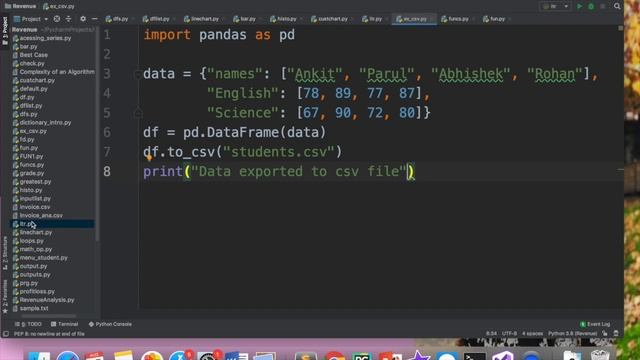
Task: Select highlighted itr.py in project tree
Action: [53, 224]
